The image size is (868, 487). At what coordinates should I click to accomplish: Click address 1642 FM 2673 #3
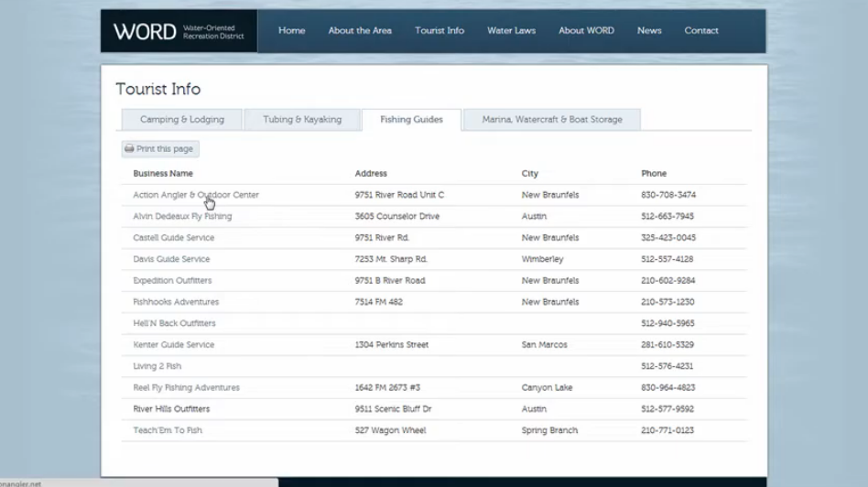pos(387,388)
